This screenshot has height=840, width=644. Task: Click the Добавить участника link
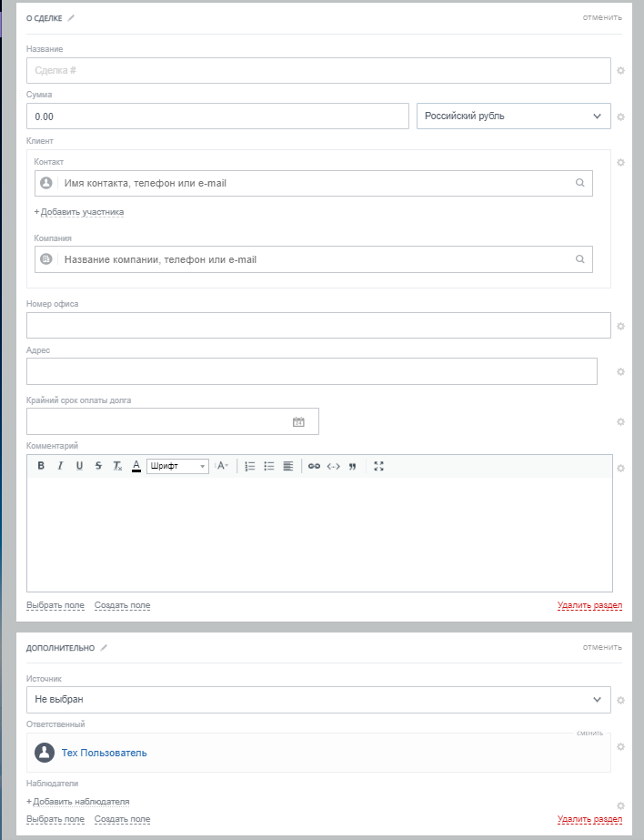[x=79, y=212]
